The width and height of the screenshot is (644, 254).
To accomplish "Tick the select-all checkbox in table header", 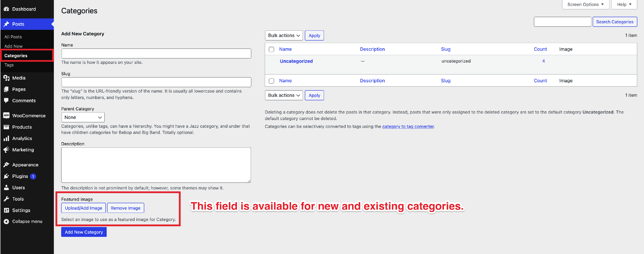I will 271,49.
